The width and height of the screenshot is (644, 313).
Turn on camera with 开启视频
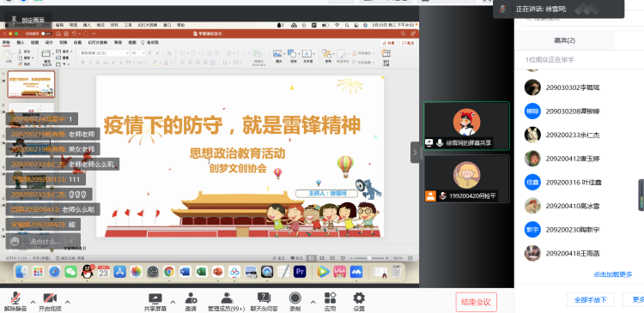coord(50,302)
